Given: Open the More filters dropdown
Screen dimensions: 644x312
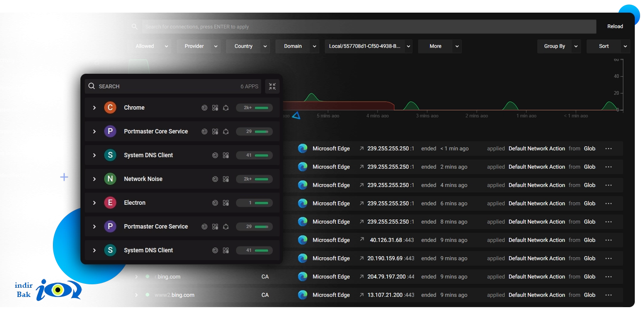Looking at the screenshot, I should [x=440, y=46].
